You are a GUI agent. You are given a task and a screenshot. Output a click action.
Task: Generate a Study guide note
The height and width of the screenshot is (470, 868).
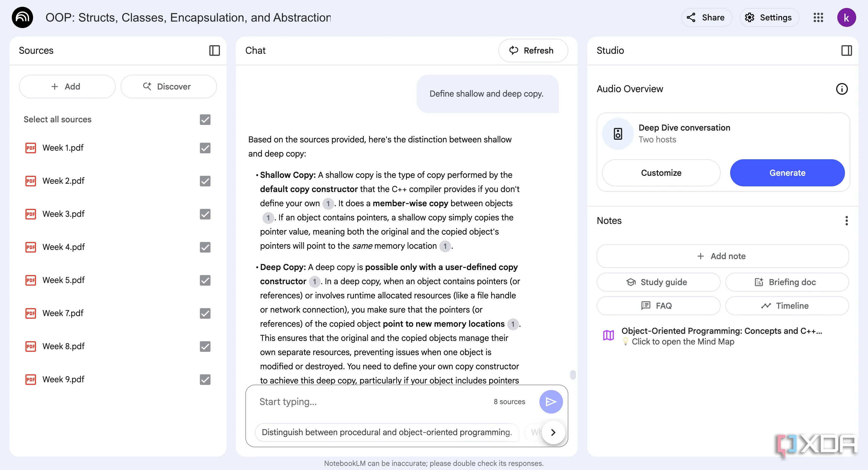(658, 282)
